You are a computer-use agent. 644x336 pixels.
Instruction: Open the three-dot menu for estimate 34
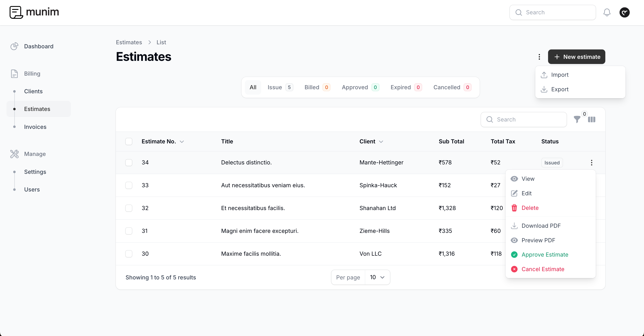[591, 162]
